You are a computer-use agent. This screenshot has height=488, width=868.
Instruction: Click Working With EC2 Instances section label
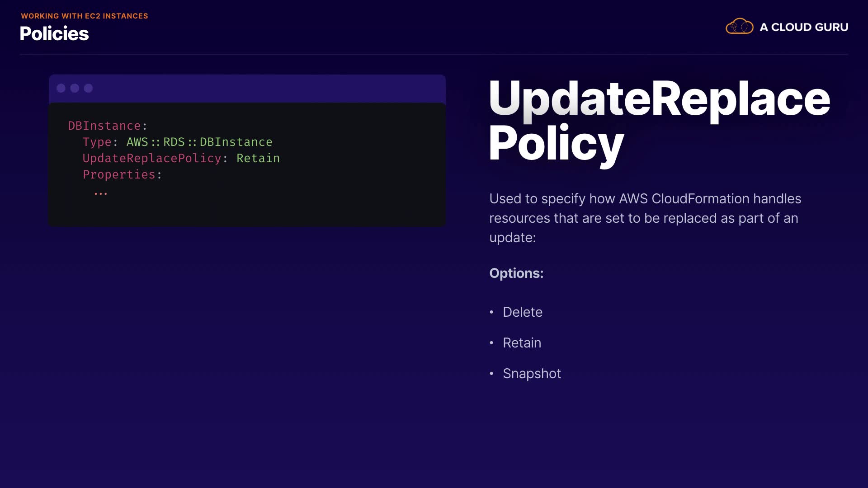(85, 16)
